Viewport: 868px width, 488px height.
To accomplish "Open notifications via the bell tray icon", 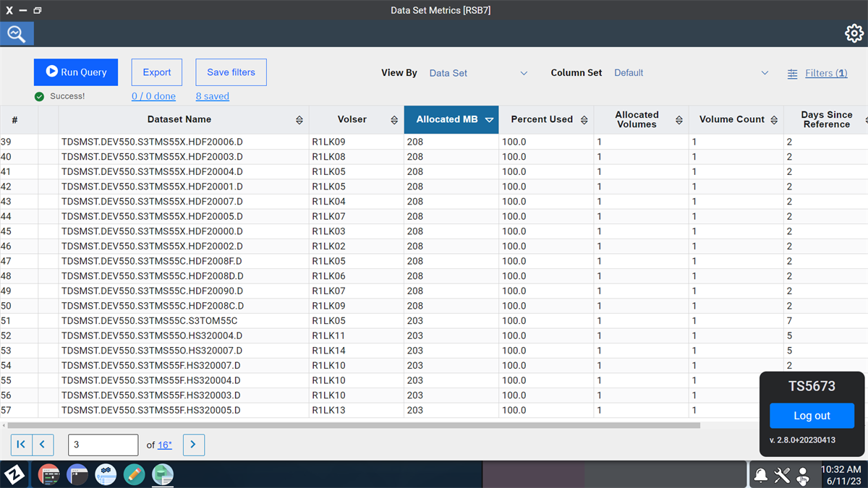I will 761,475.
